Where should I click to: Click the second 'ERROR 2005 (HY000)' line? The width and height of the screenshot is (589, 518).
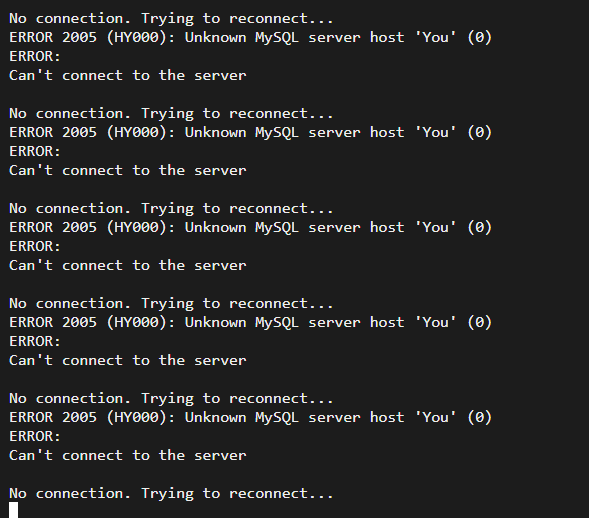click(250, 133)
